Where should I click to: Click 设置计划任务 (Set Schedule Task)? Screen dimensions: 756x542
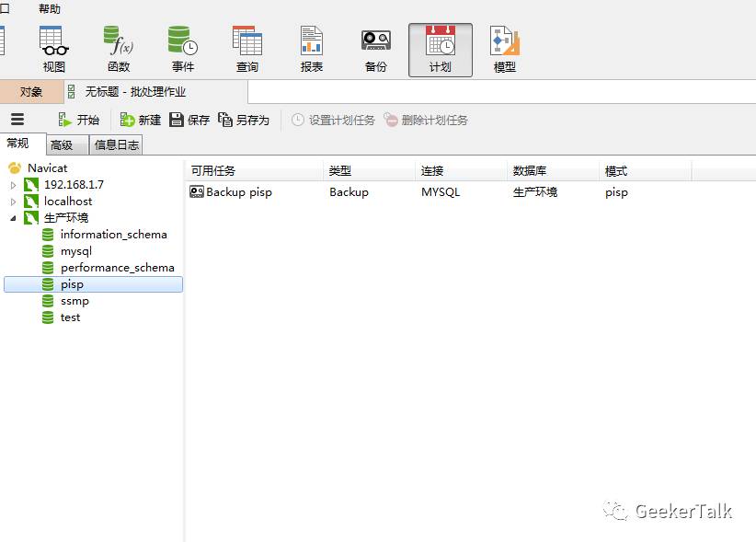tap(333, 120)
